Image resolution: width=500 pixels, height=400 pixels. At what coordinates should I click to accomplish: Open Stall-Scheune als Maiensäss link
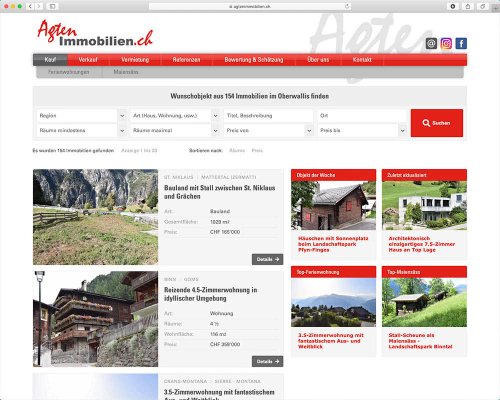coord(420,341)
